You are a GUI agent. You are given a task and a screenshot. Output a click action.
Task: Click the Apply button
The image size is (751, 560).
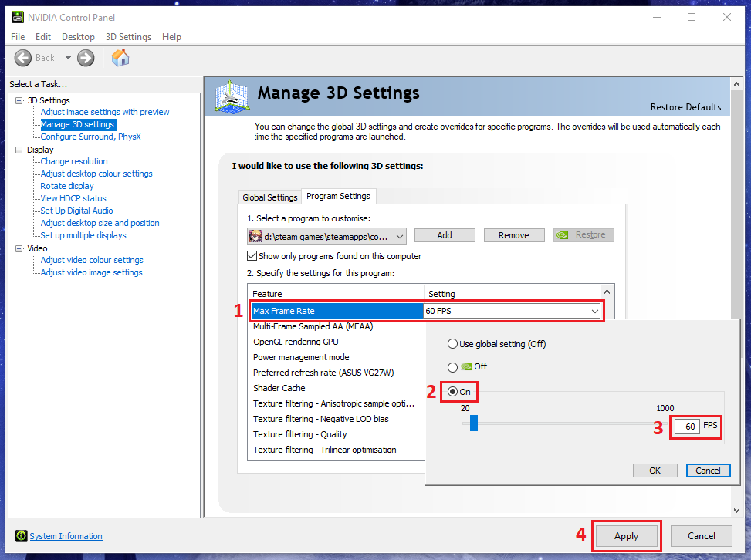point(626,535)
